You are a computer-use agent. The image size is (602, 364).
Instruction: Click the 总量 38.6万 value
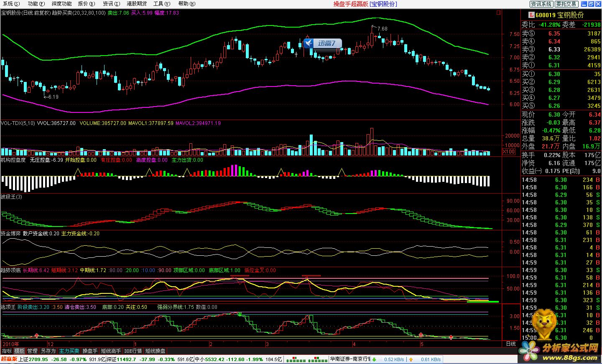(551, 138)
